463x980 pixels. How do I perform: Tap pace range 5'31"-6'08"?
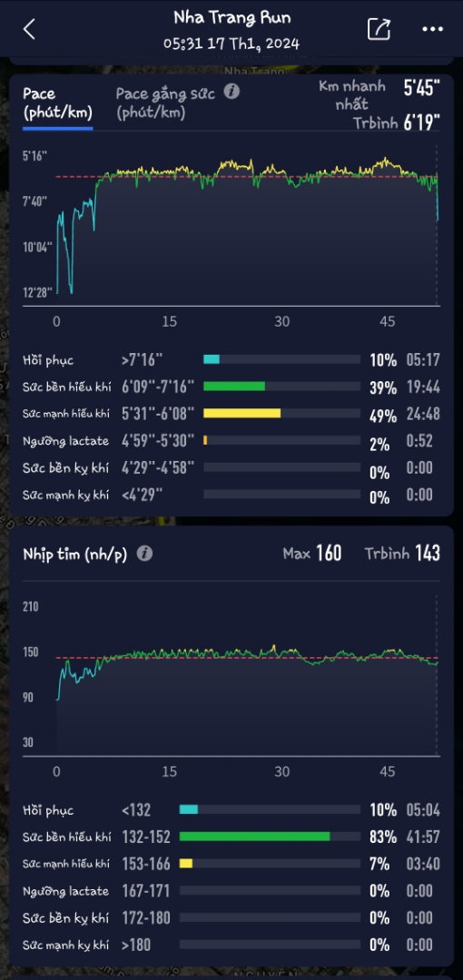(158, 414)
